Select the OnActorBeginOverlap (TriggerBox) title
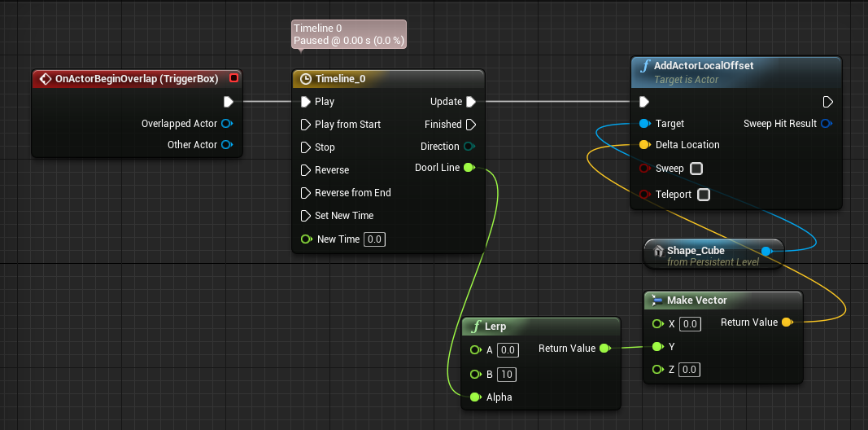The height and width of the screenshot is (430, 868). click(137, 79)
